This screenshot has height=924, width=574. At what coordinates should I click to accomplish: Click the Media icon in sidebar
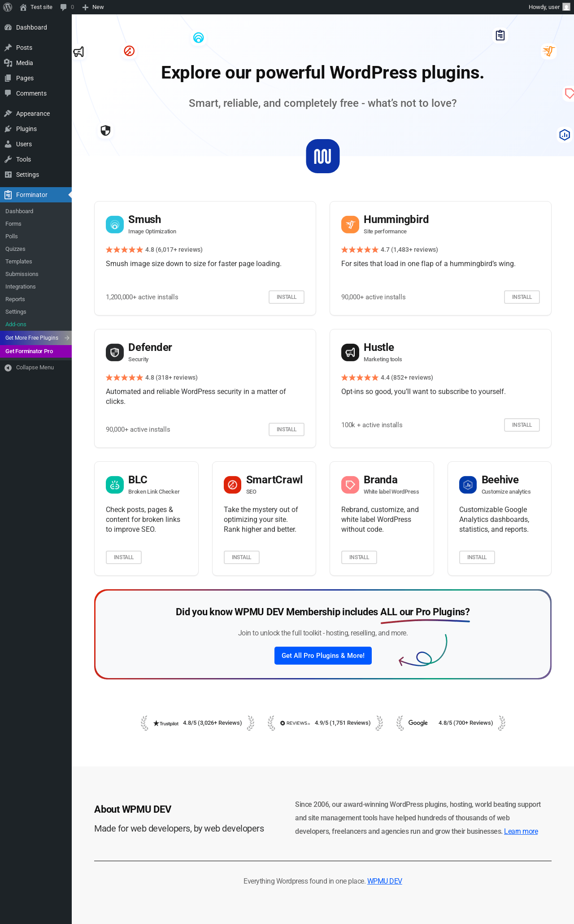coord(8,63)
